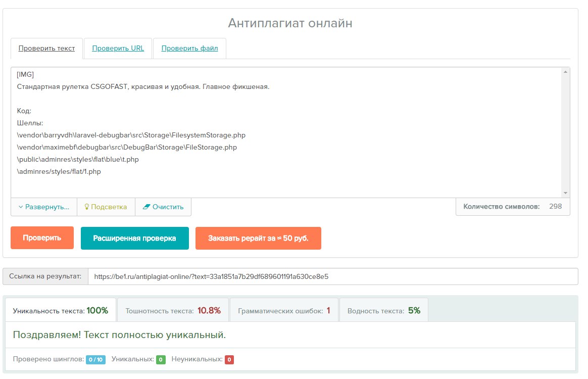Expand the text area with Развернуть

coord(44,207)
